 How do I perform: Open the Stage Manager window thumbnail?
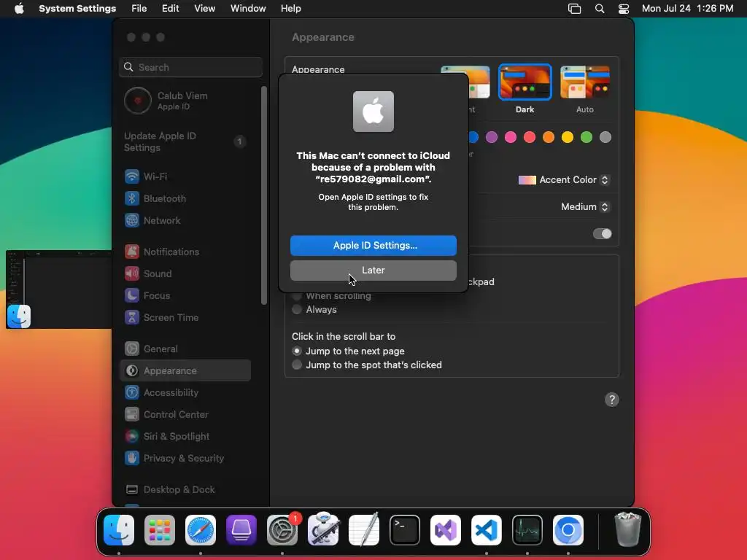click(x=58, y=289)
